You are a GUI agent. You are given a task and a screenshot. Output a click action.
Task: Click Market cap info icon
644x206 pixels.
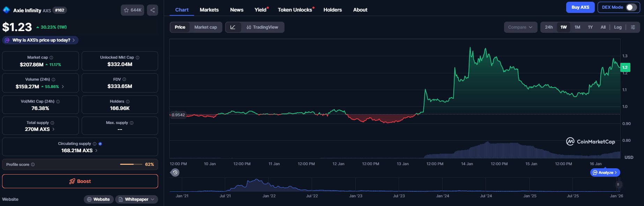pyautogui.click(x=51, y=58)
